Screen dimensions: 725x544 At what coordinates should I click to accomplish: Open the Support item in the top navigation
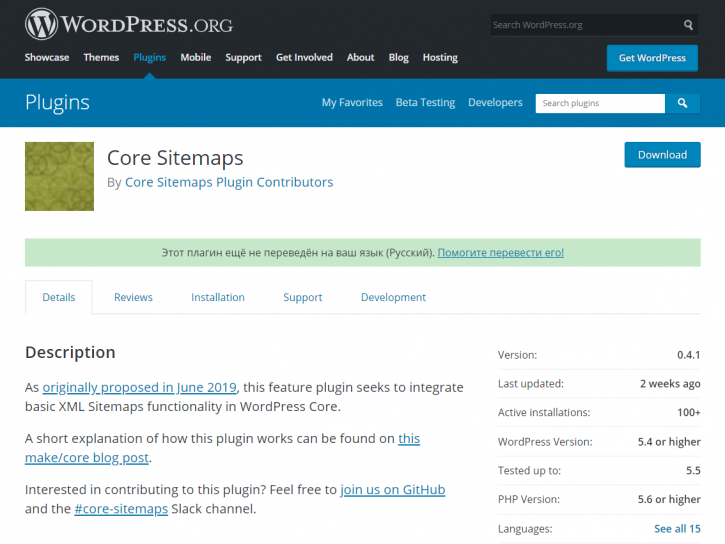[243, 57]
